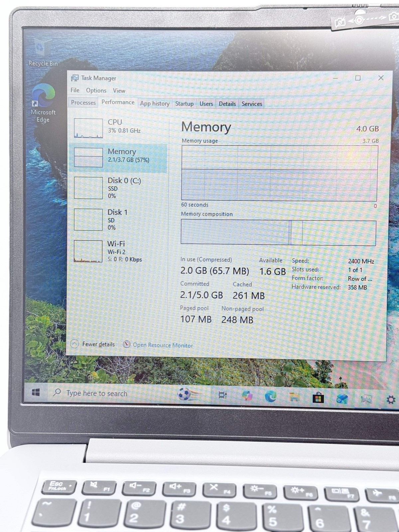Click the Disk 0 (C:) label
The width and height of the screenshot is (399, 532).
(124, 181)
